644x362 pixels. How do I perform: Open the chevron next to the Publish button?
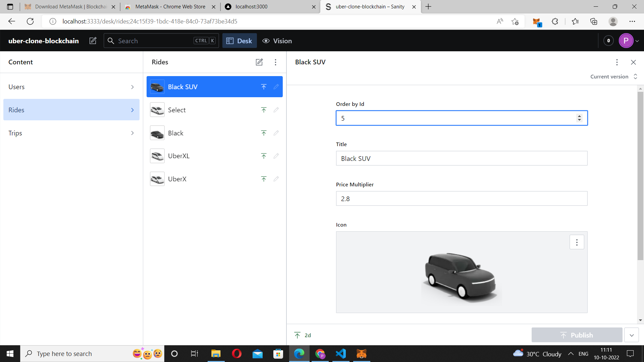(632, 335)
